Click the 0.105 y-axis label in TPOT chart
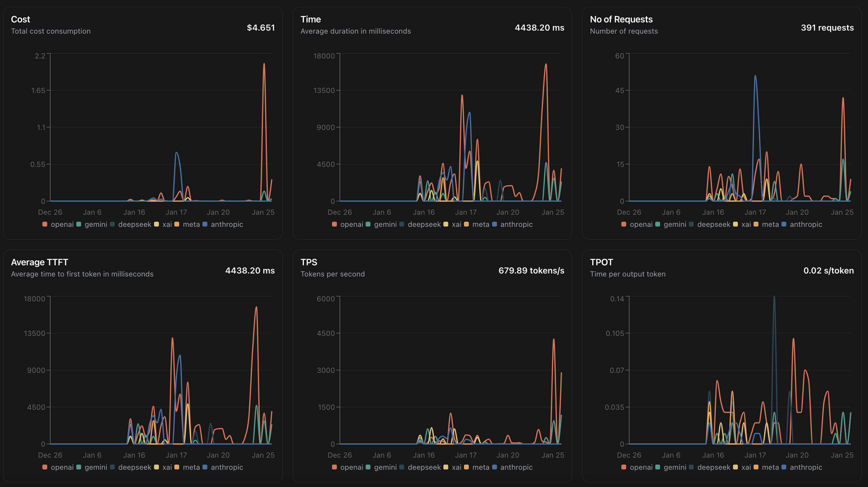The width and height of the screenshot is (868, 487). tap(615, 333)
